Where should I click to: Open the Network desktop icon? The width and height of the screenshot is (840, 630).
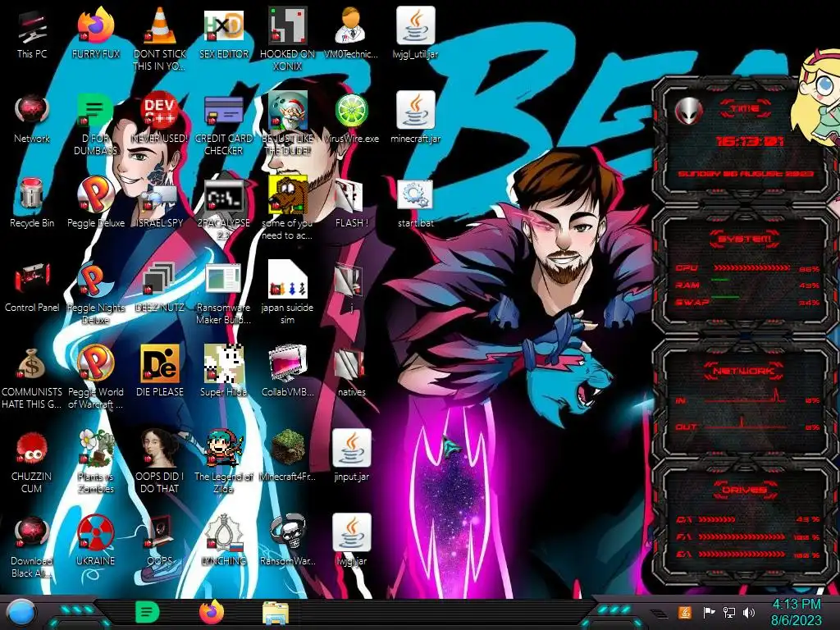point(32,119)
